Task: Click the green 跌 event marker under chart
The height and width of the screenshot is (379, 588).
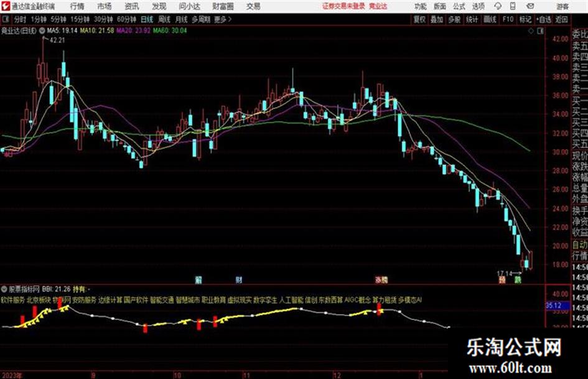Action: 518,279
